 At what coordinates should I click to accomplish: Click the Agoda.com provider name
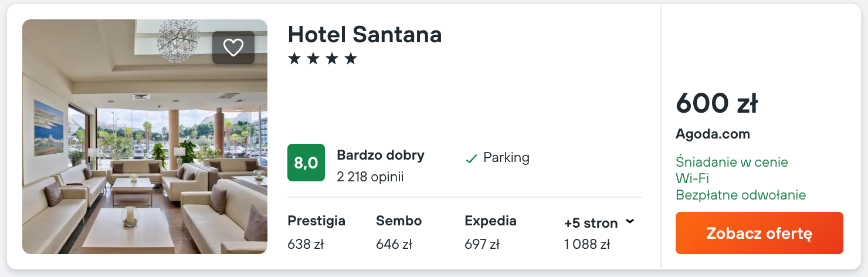[713, 134]
